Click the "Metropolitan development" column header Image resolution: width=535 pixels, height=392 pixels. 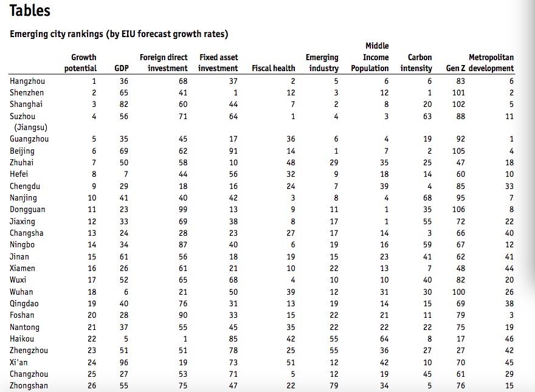pyautogui.click(x=491, y=63)
